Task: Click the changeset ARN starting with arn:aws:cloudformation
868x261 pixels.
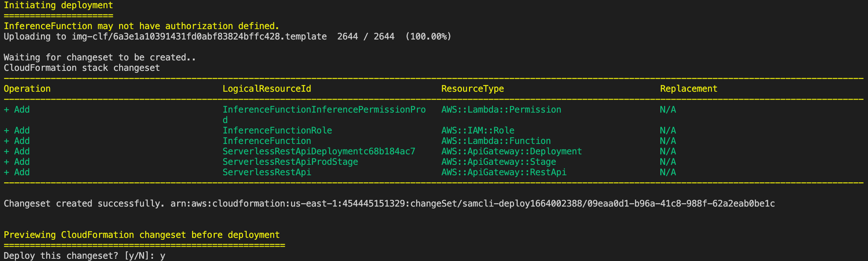Action: (x=473, y=204)
